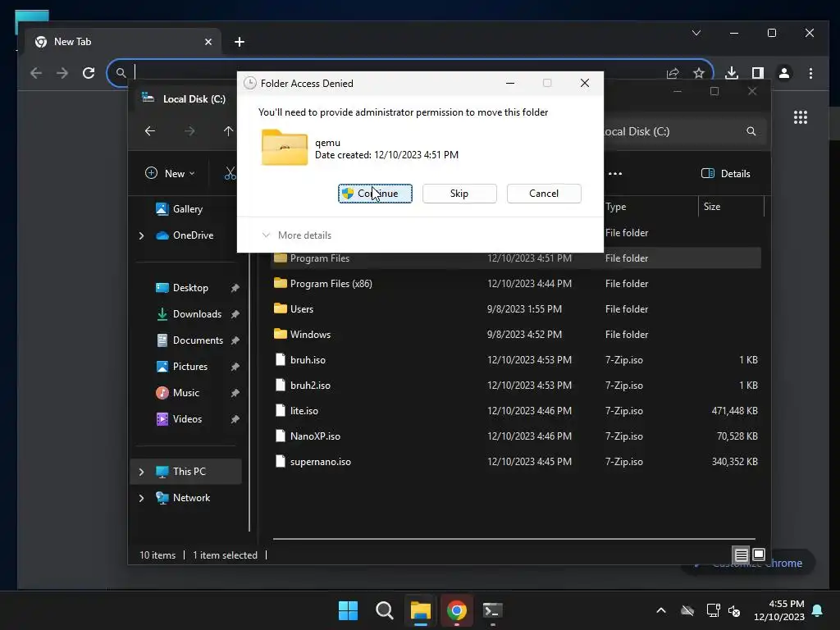The width and height of the screenshot is (840, 630).
Task: Open Chrome downloads icon
Action: pos(731,73)
